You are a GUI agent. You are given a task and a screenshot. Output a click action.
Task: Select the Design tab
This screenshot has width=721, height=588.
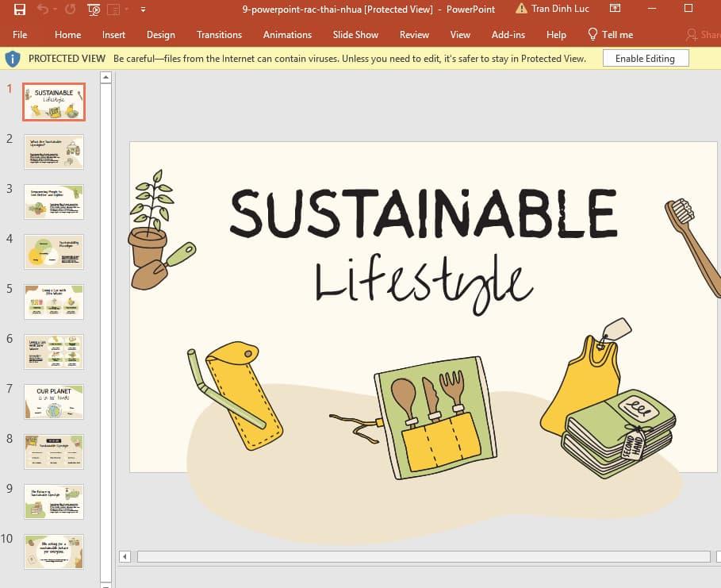click(161, 34)
